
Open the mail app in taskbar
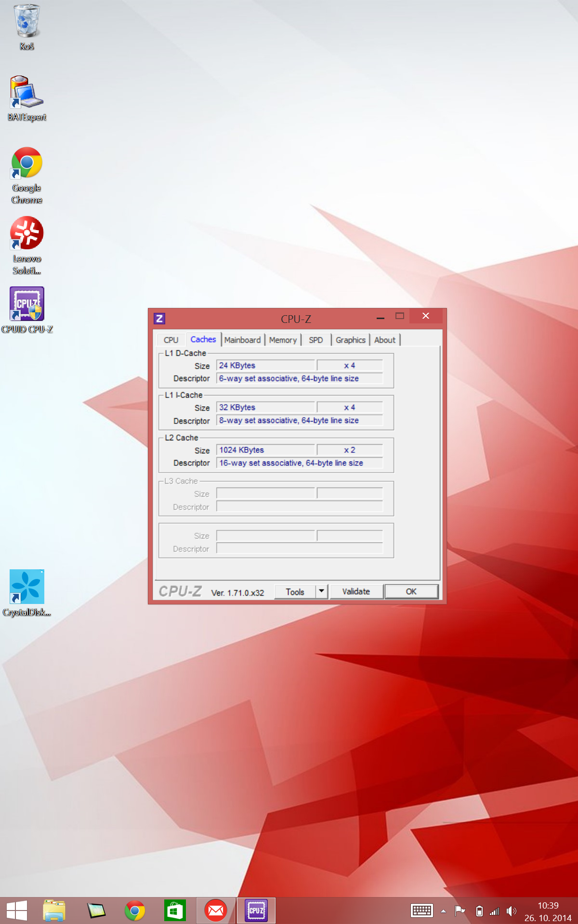coord(215,911)
